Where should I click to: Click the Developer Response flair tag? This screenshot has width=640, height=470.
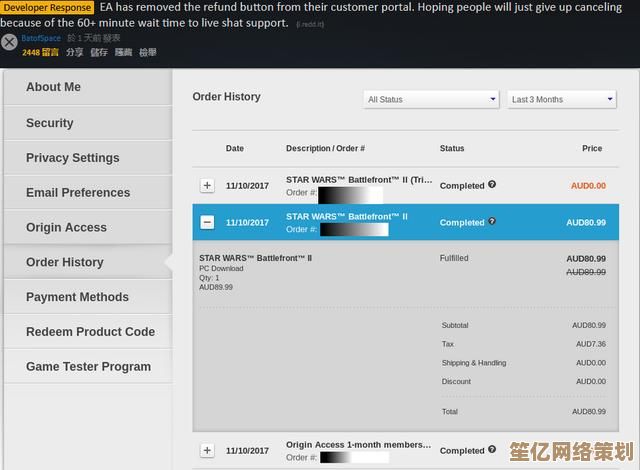[x=47, y=7]
